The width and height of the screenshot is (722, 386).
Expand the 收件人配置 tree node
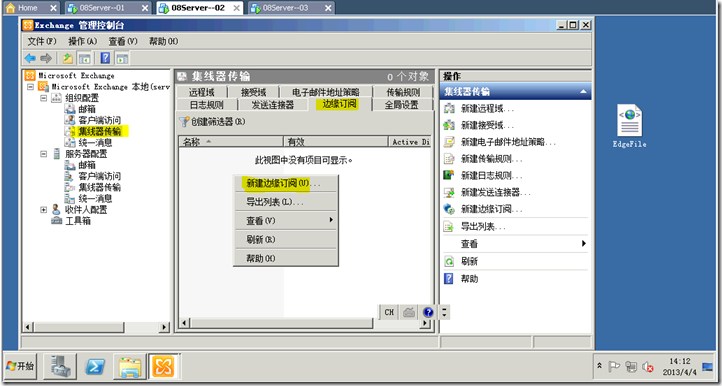click(43, 210)
